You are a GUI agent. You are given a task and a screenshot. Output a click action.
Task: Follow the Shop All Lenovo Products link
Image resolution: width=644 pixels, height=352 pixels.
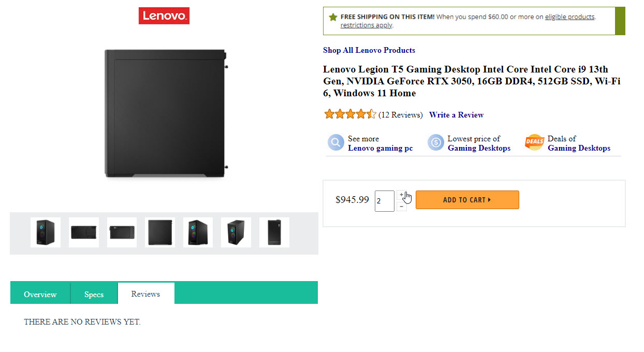point(369,50)
